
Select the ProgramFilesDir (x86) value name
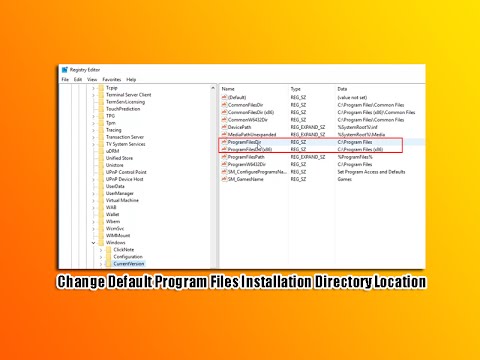[250, 149]
